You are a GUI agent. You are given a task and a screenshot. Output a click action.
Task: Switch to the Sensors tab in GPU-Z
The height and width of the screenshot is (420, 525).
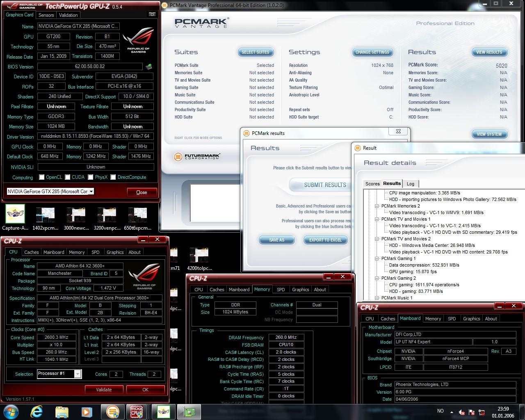(x=46, y=15)
